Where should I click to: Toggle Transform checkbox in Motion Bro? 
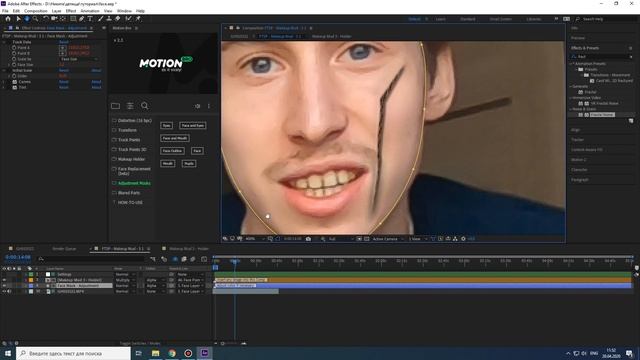click(114, 130)
